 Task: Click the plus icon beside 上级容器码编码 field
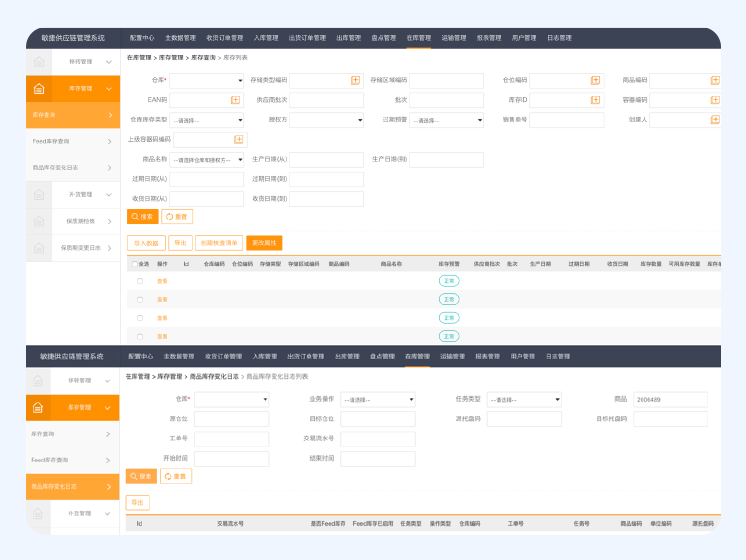(238, 140)
